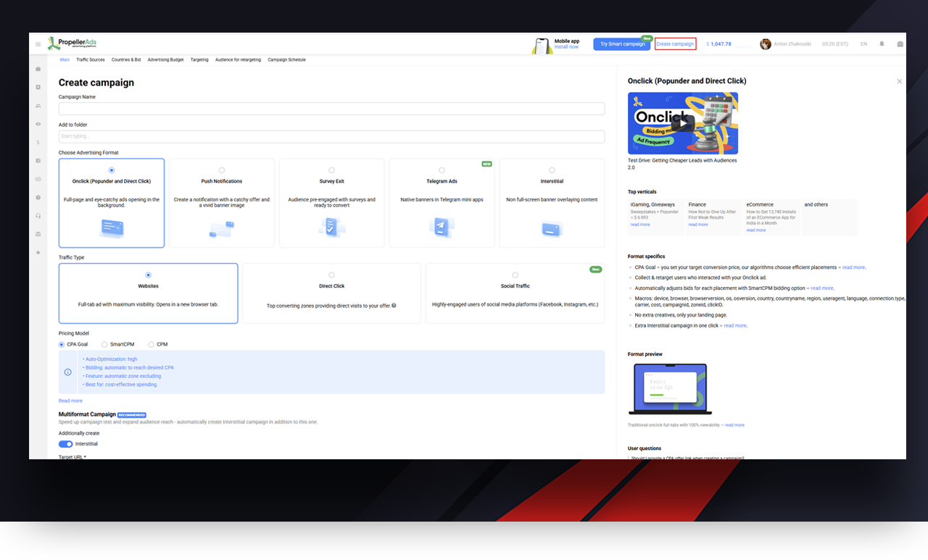Open read more under iGaming, Giveaways vertical

[640, 225]
